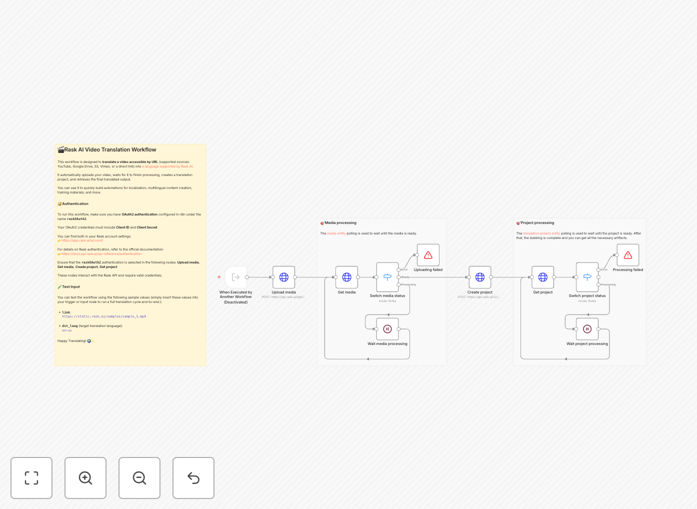Click the Wait media processing label
The width and height of the screenshot is (697, 509).
tap(387, 344)
